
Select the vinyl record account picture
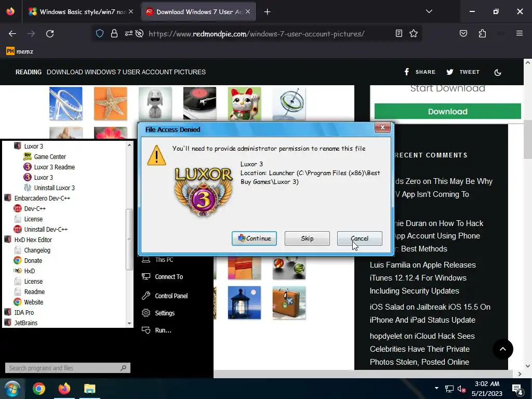(x=200, y=103)
